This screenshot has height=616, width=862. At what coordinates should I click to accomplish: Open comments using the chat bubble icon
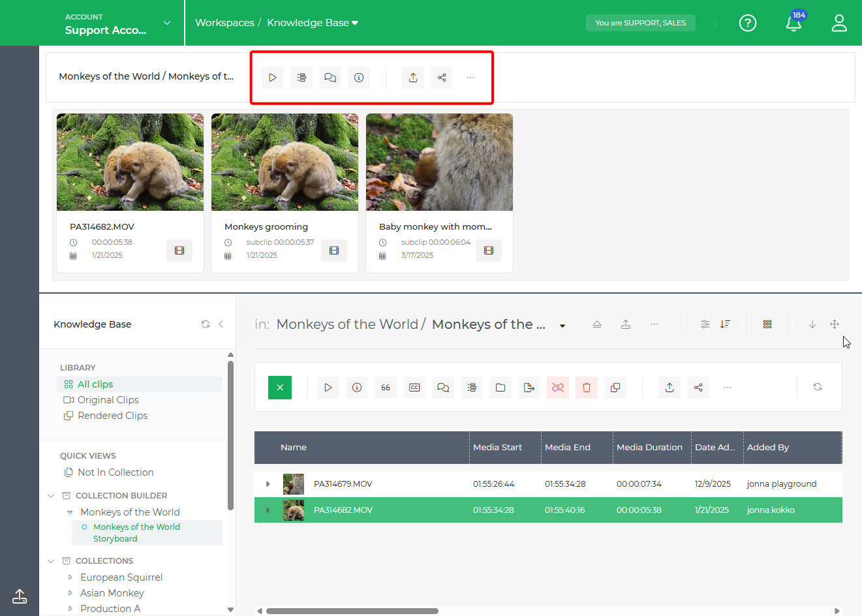(x=330, y=77)
